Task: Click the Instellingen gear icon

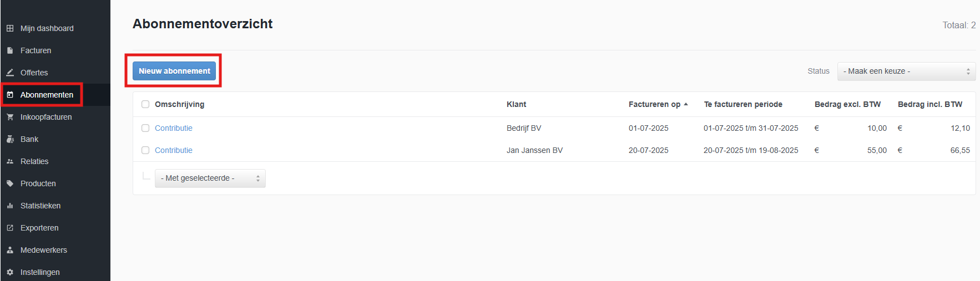Action: pyautogui.click(x=10, y=272)
